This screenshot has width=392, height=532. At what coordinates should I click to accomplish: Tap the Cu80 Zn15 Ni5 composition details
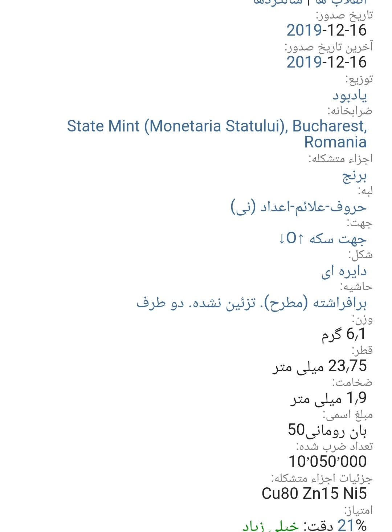(314, 494)
